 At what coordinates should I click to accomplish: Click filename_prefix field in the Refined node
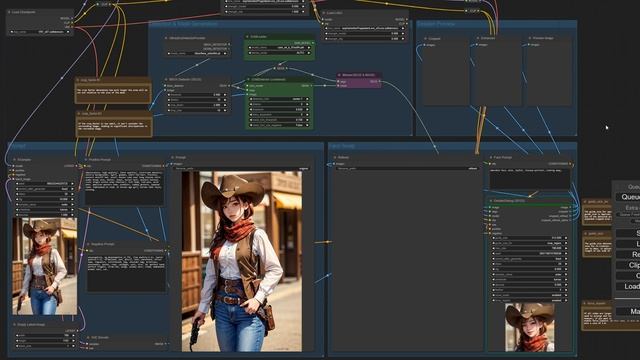pyautogui.click(x=406, y=168)
